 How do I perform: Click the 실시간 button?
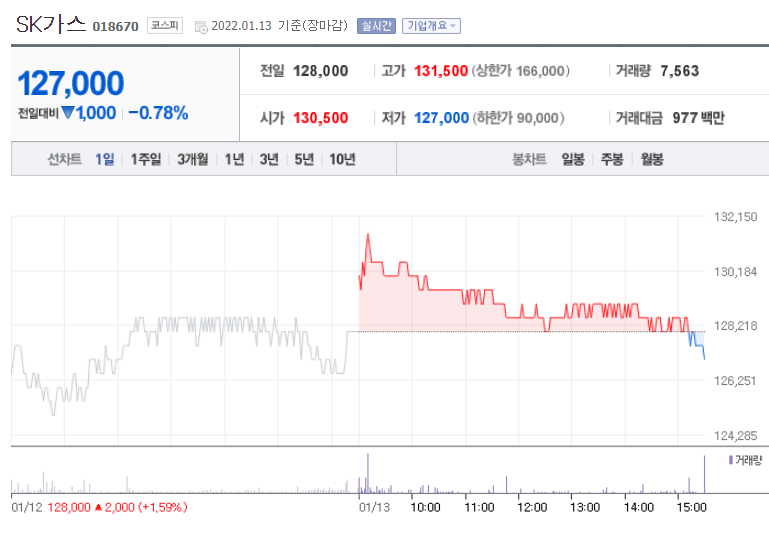[376, 25]
